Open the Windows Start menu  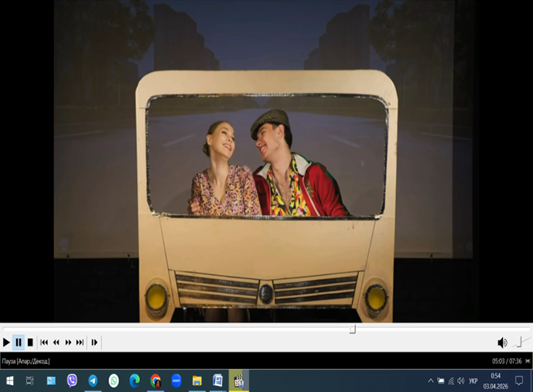click(10, 380)
